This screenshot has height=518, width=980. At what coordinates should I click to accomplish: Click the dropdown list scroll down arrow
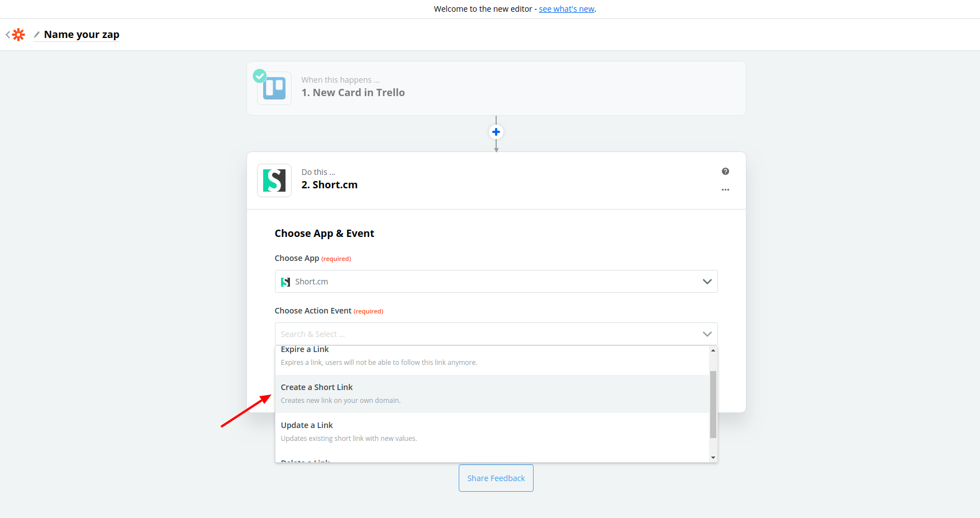[713, 458]
